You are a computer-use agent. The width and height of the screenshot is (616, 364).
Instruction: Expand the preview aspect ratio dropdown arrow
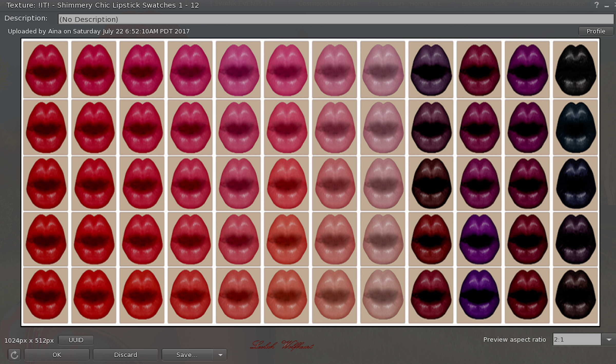609,340
